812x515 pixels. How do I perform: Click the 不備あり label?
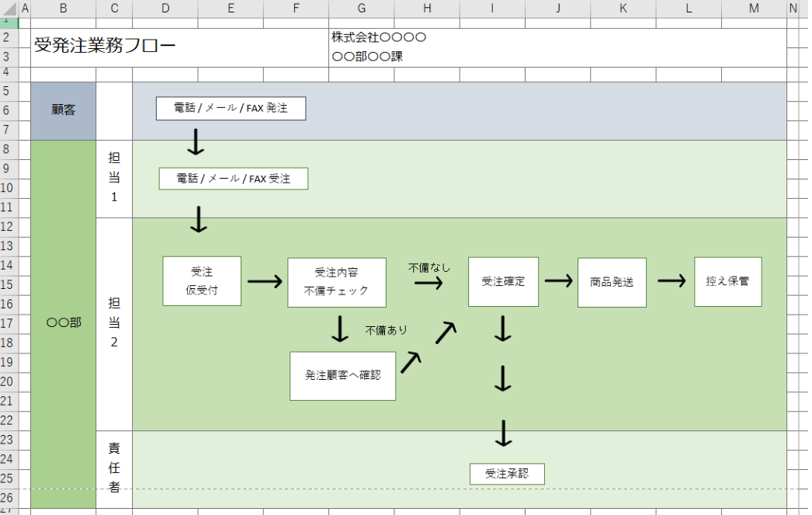coord(387,331)
